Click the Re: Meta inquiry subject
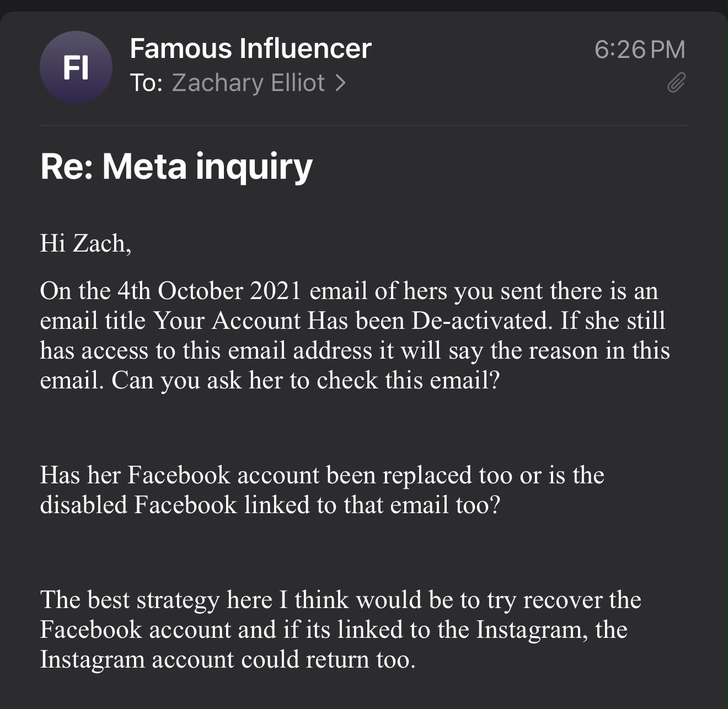The image size is (728, 709). pyautogui.click(x=176, y=167)
